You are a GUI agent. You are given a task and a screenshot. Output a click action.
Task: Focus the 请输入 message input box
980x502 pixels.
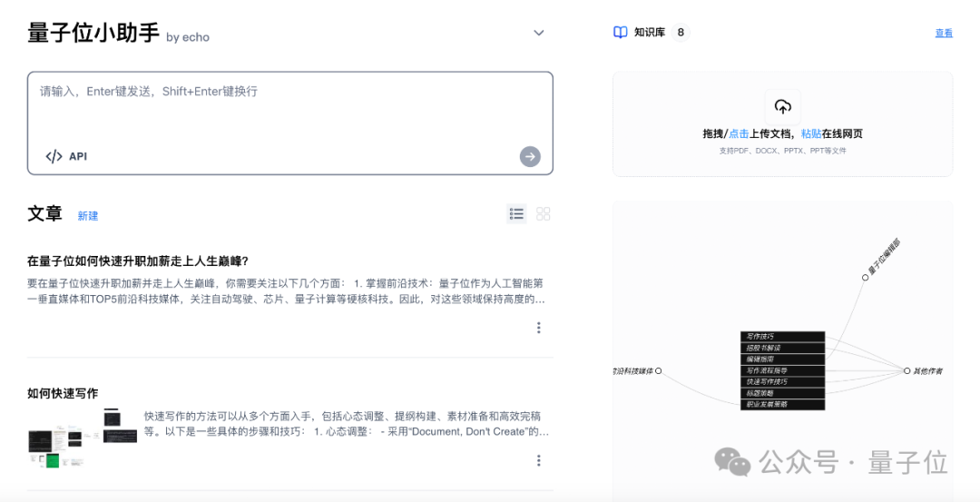(x=290, y=123)
